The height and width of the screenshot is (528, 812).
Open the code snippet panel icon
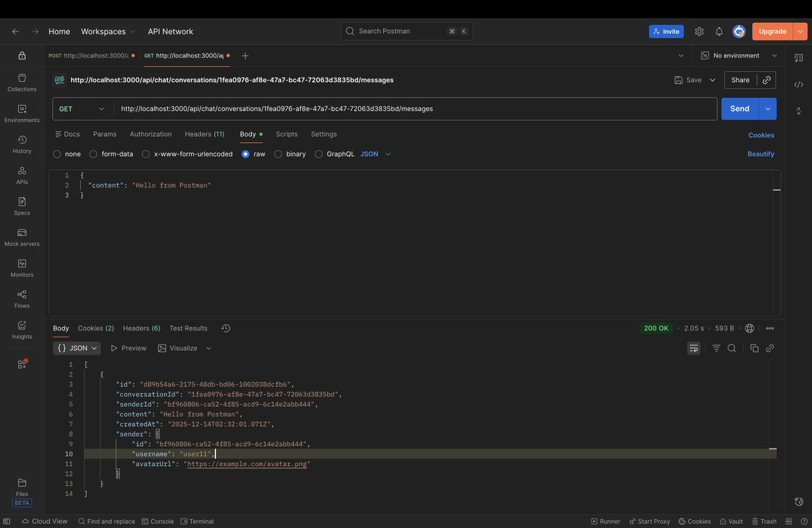798,85
